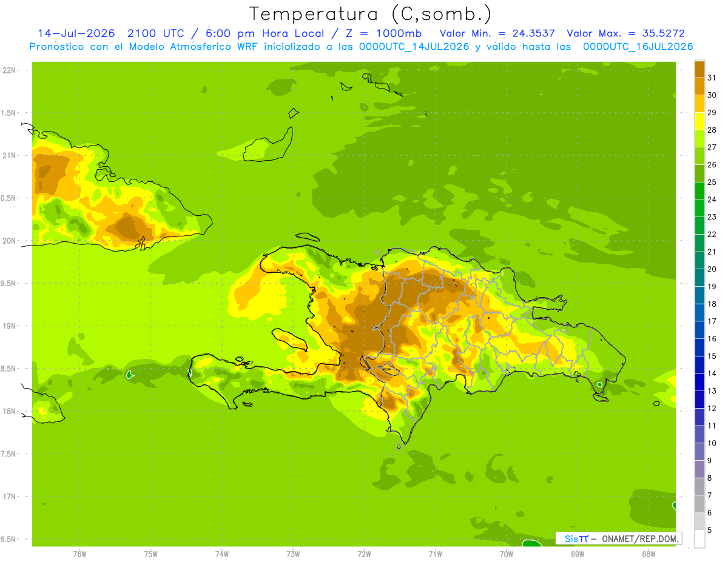
Task: Select the purple swatch between legend 9 and 8
Action: [x=699, y=469]
